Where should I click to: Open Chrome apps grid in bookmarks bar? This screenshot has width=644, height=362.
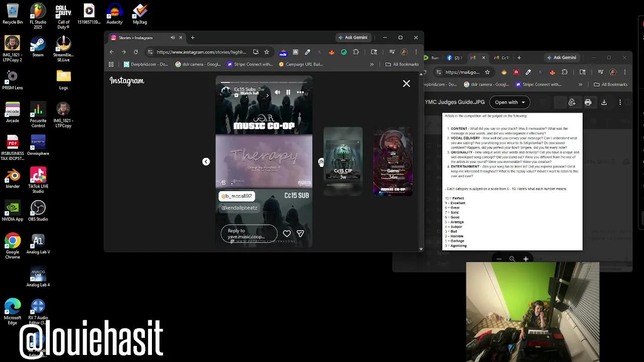pos(111,64)
